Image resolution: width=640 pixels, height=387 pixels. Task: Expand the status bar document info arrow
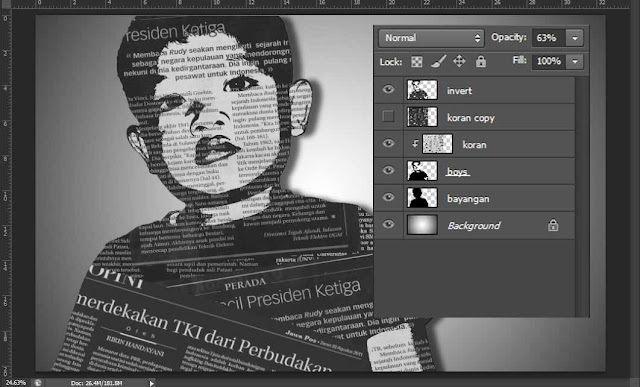151,383
